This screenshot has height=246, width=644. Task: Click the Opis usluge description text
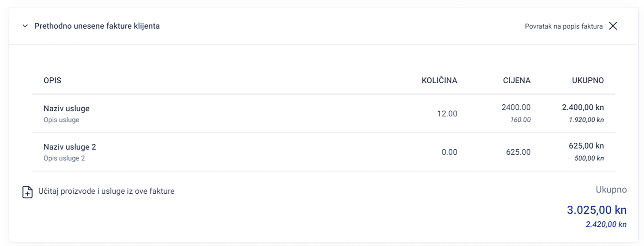tap(61, 120)
